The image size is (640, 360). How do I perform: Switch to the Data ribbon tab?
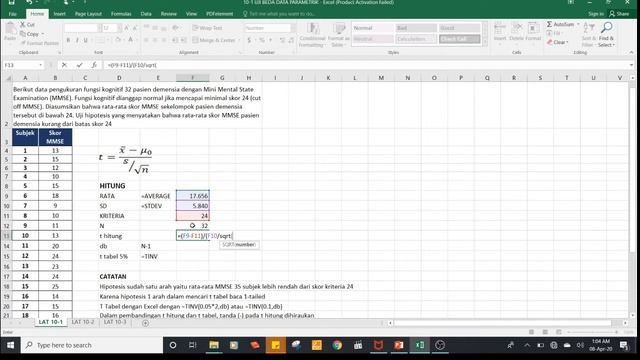point(146,14)
